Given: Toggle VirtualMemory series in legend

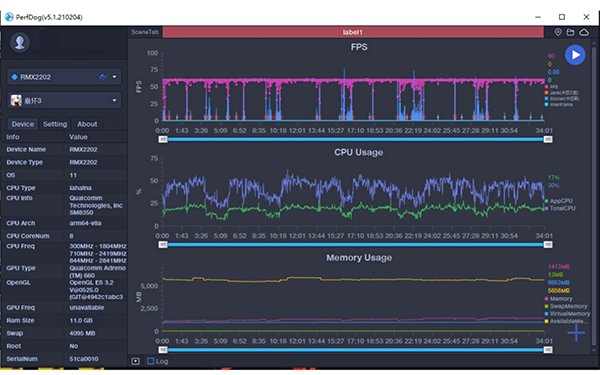Looking at the screenshot, I should 567,314.
